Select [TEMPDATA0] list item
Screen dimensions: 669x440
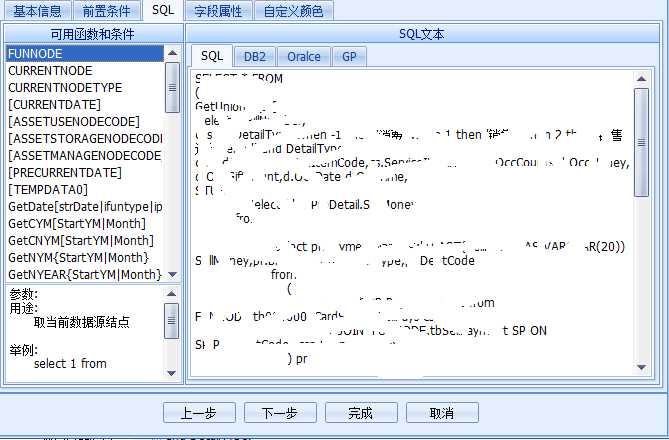point(84,190)
